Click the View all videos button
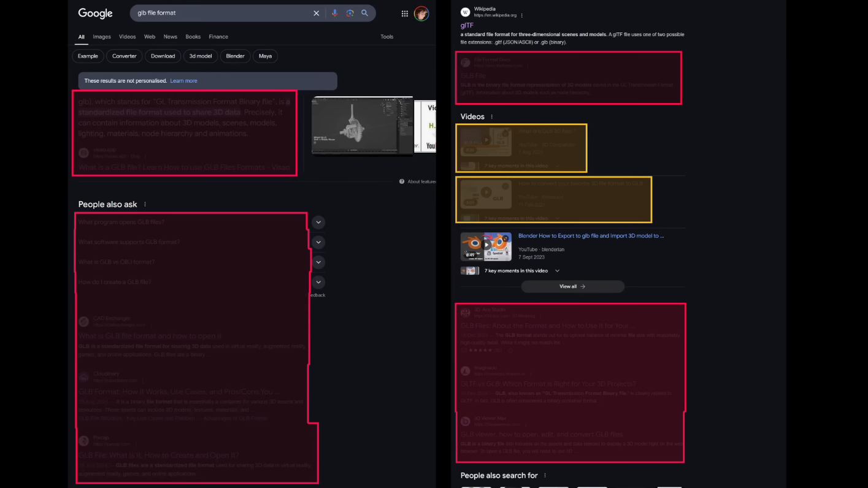The height and width of the screenshot is (488, 868). (572, 286)
